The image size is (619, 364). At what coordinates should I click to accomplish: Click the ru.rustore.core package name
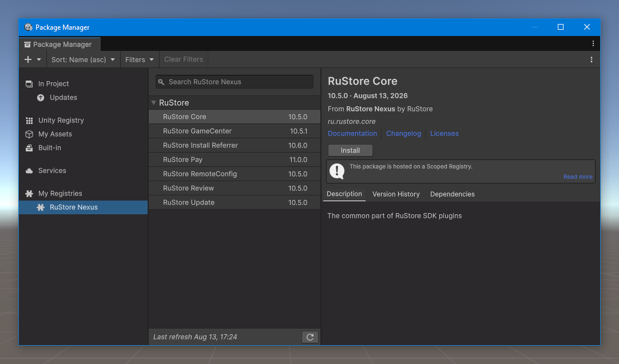click(351, 122)
